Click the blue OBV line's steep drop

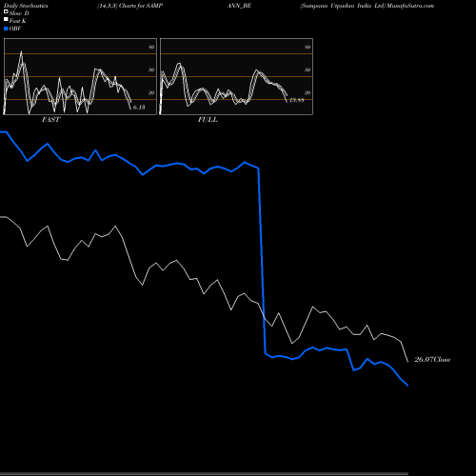pos(262,260)
